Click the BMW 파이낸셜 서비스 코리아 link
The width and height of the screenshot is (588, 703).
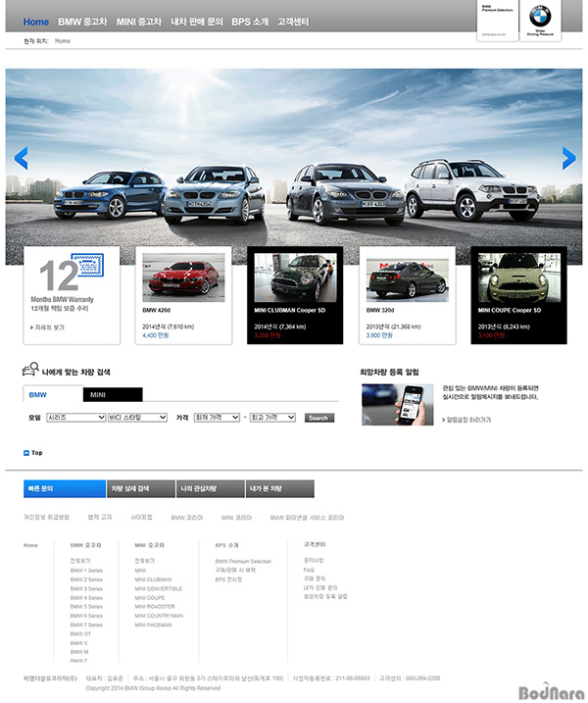[x=307, y=518]
